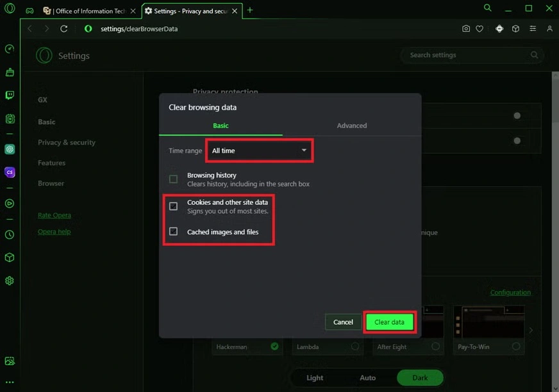Click the Clear data button
Viewport: 559px width, 392px height.
pyautogui.click(x=390, y=322)
